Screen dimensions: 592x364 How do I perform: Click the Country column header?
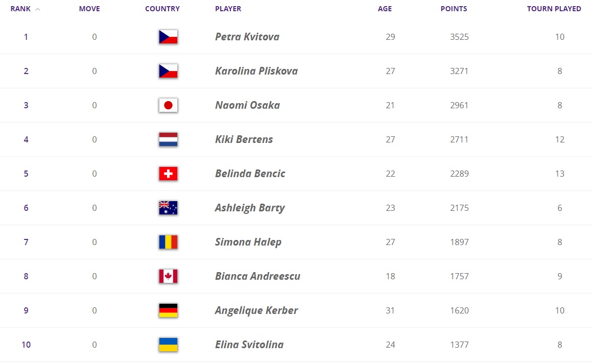[162, 9]
